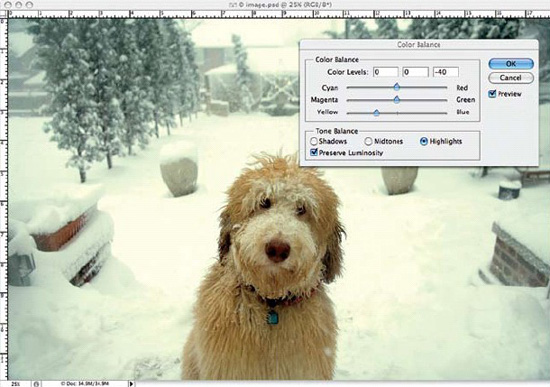Screen dimensions: 550x387
Task: Focus the Color Levels field showing -40
Action: point(446,72)
